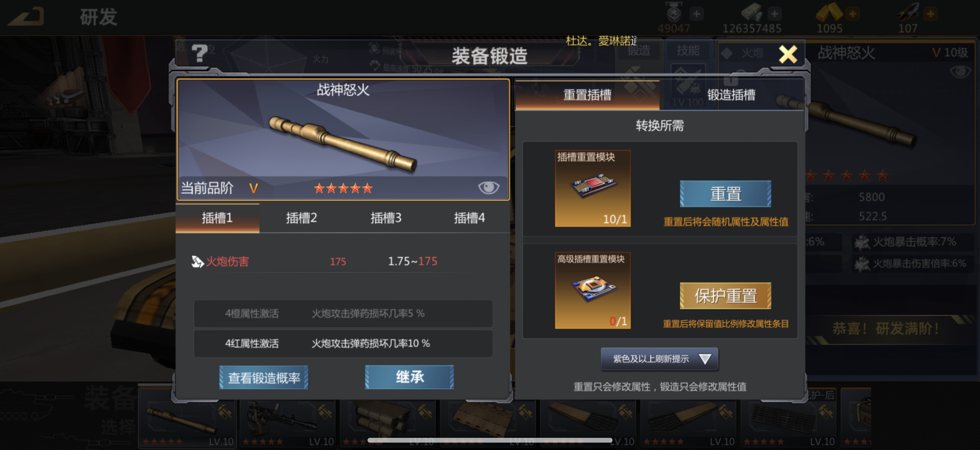Toggle the eye icon on the 战神怒火 preview
This screenshot has width=980, height=450.
489,187
